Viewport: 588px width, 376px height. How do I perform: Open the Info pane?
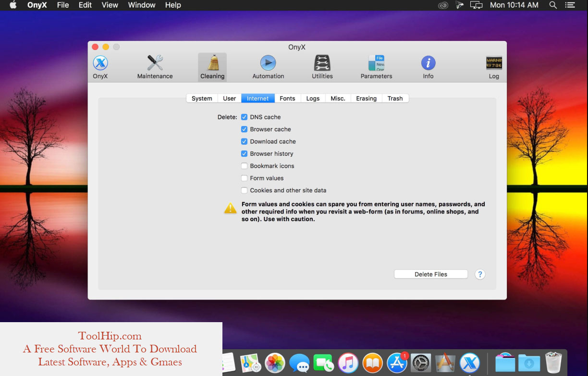[x=428, y=67]
